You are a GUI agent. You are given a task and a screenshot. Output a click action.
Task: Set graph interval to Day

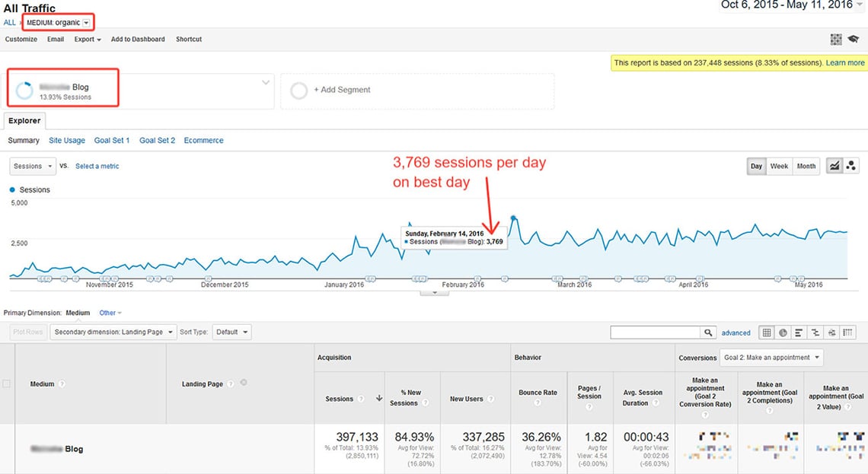(x=756, y=166)
